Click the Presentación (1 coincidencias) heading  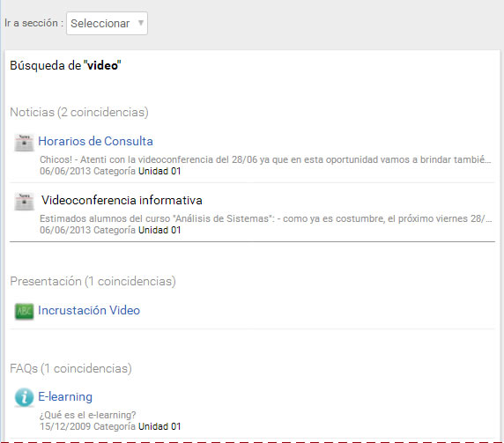pyautogui.click(x=93, y=282)
